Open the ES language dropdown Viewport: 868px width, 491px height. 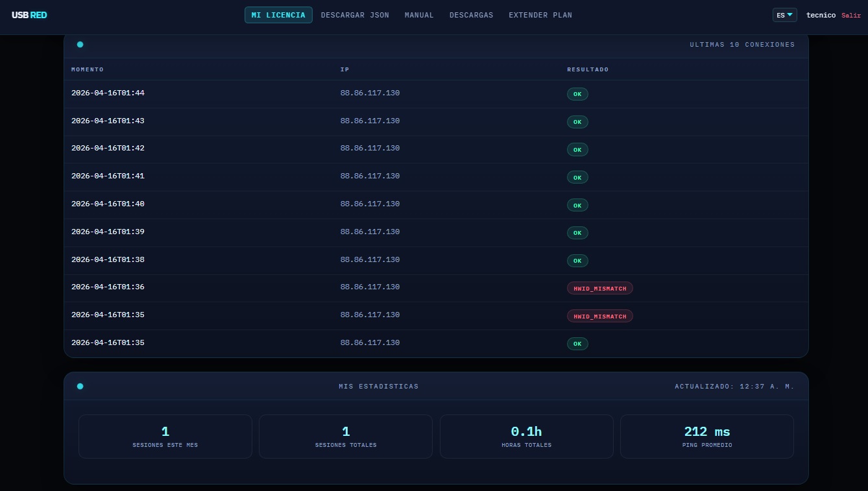(784, 15)
